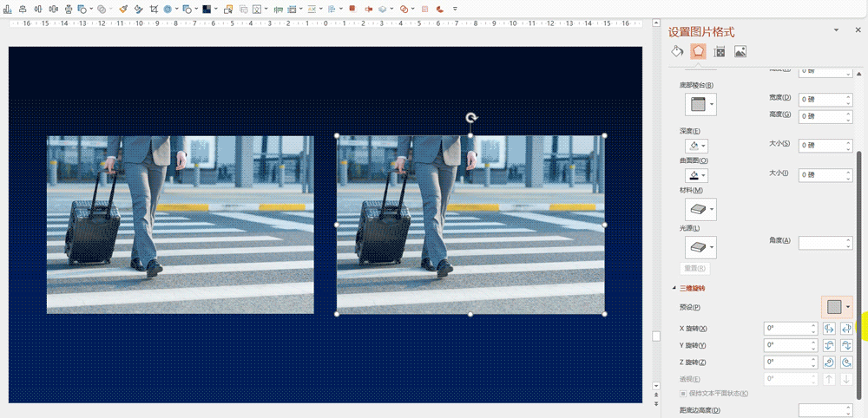Click the 重置(R) reset button
Screen dimensions: 868x418
point(694,268)
